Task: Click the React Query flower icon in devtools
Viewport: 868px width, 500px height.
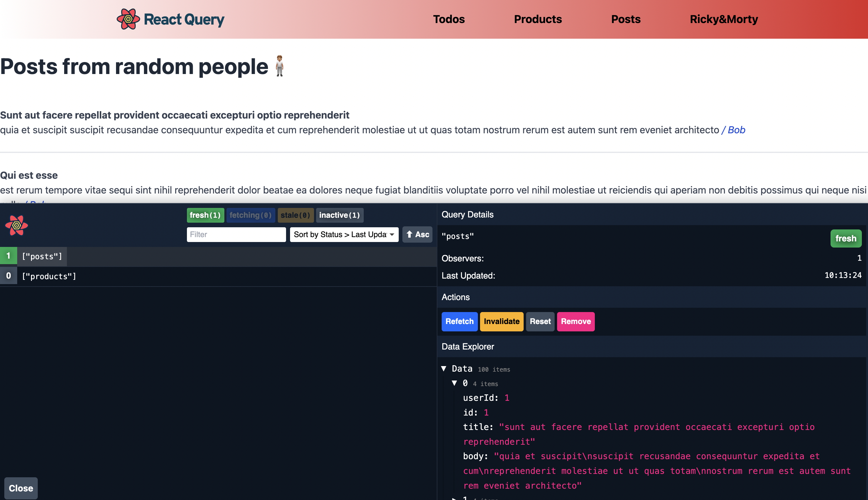Action: [x=17, y=226]
